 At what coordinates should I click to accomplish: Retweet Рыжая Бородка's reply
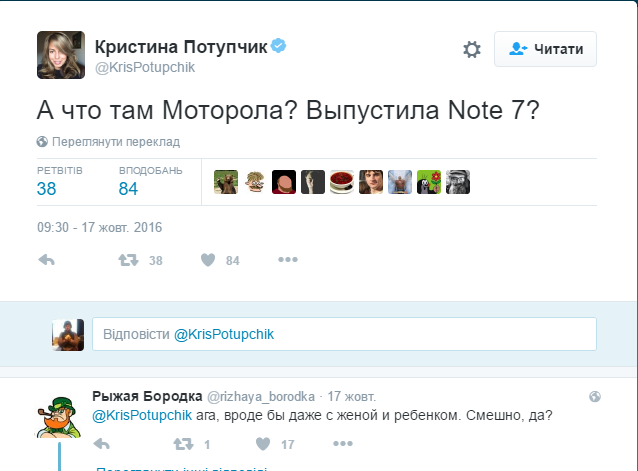coord(182,443)
